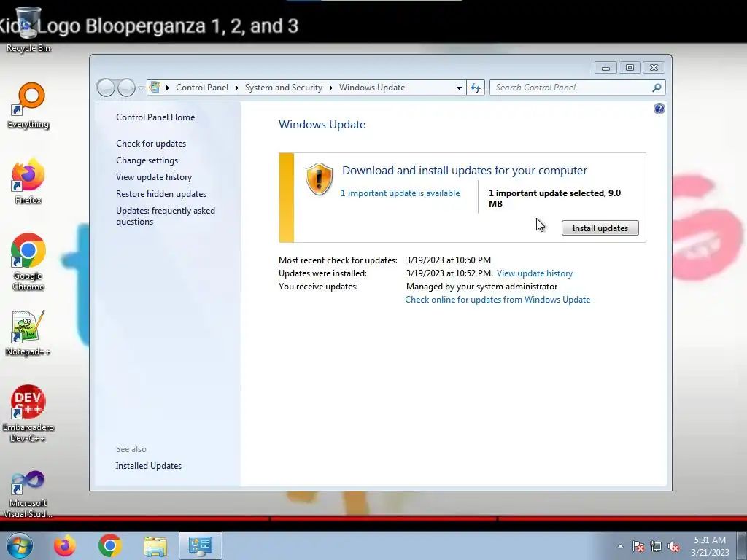Viewport: 747px width, 560px height.
Task: Launch Firefox from the desktop shortcut
Action: pyautogui.click(x=28, y=181)
